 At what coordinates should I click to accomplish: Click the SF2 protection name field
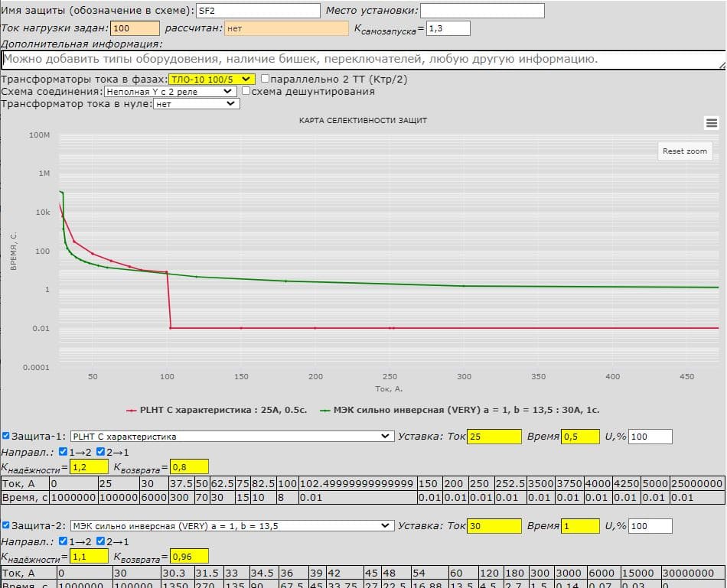pos(258,11)
